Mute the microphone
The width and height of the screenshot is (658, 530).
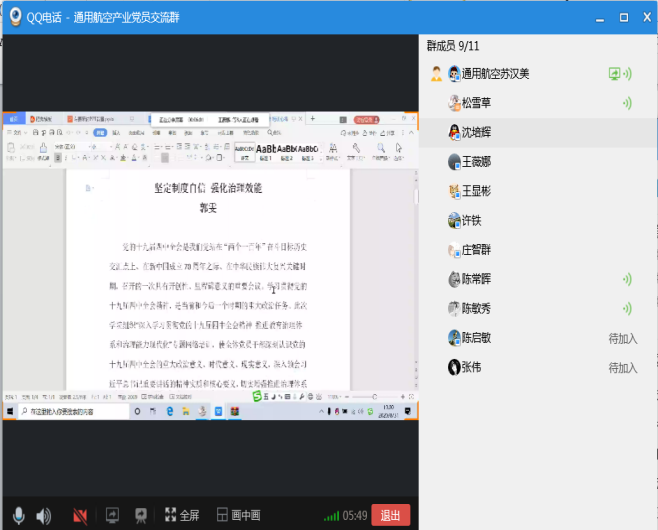coord(17,515)
